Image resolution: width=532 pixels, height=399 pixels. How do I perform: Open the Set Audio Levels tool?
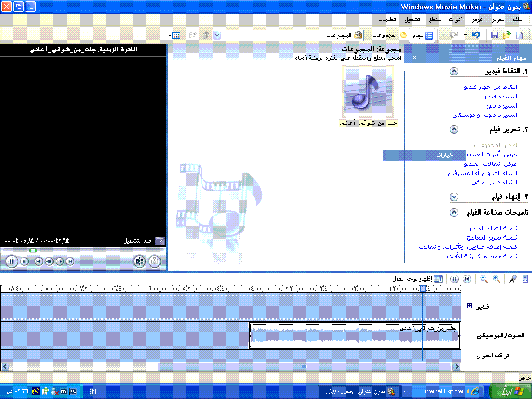525,280
